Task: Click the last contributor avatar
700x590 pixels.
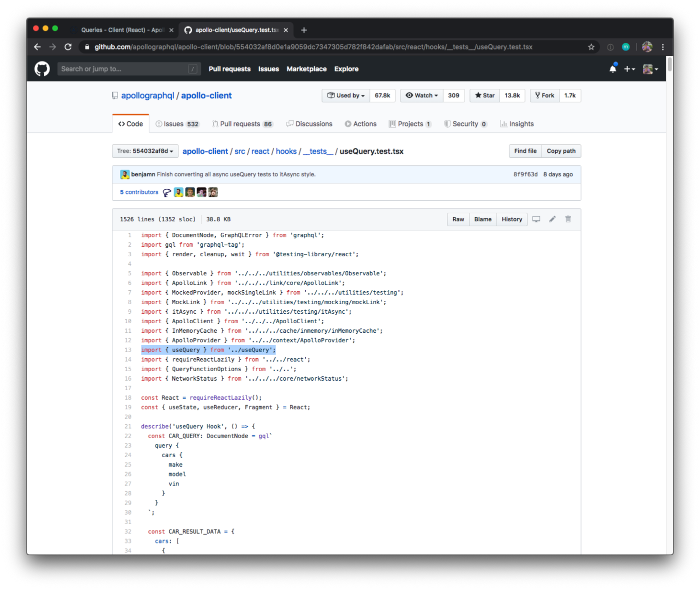Action: click(x=213, y=192)
